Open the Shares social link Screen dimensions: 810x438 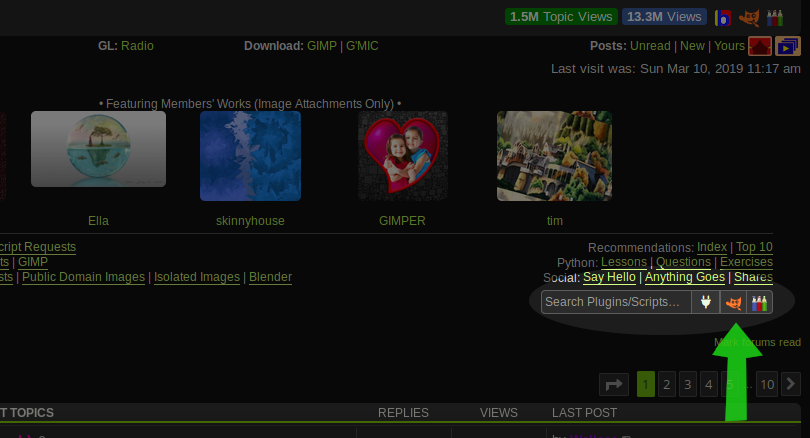pyautogui.click(x=754, y=277)
